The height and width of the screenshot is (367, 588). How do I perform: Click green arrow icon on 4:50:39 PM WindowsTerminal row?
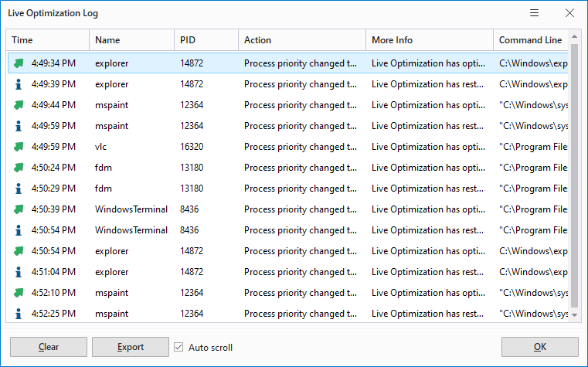pyautogui.click(x=19, y=209)
